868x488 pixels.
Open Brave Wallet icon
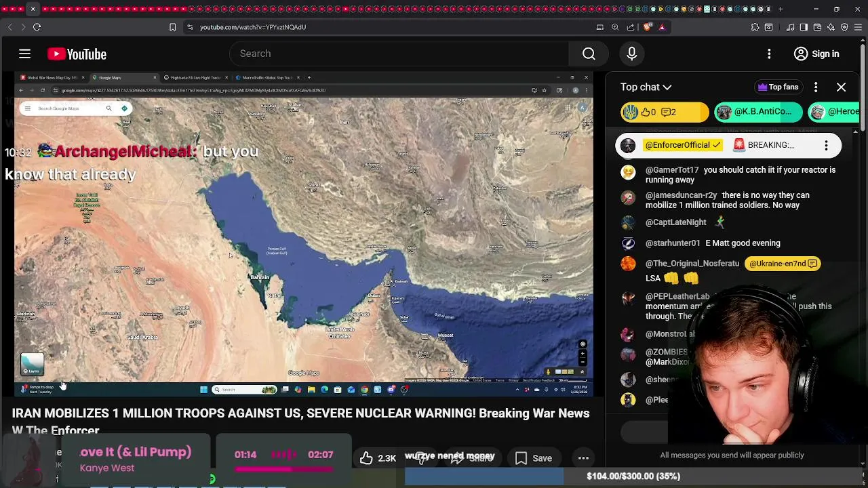pos(817,27)
